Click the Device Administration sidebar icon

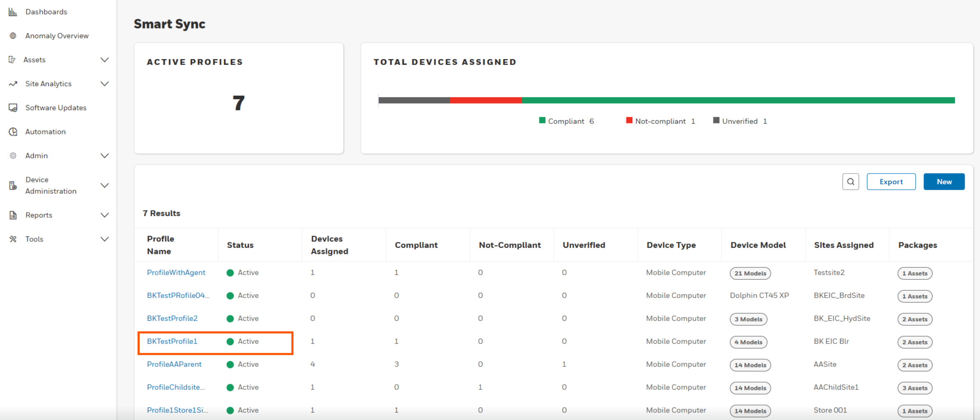13,185
